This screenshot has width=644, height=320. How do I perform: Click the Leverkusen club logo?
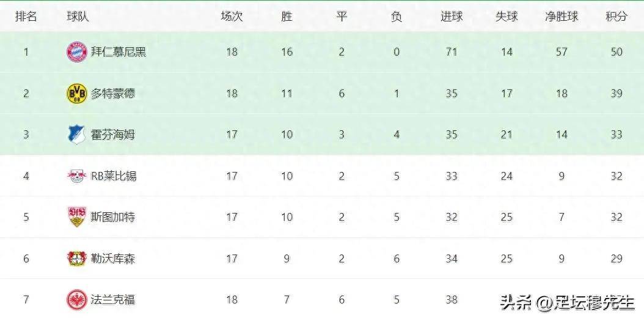[x=77, y=258]
